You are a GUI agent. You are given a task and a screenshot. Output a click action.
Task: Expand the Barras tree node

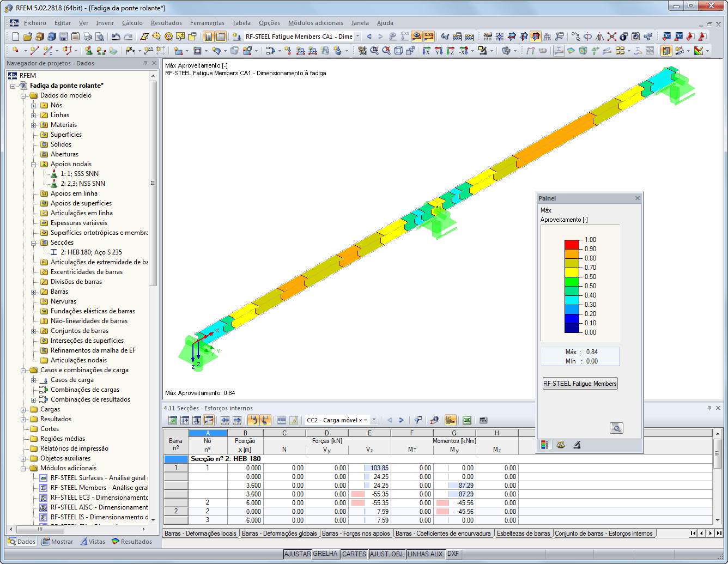click(34, 292)
